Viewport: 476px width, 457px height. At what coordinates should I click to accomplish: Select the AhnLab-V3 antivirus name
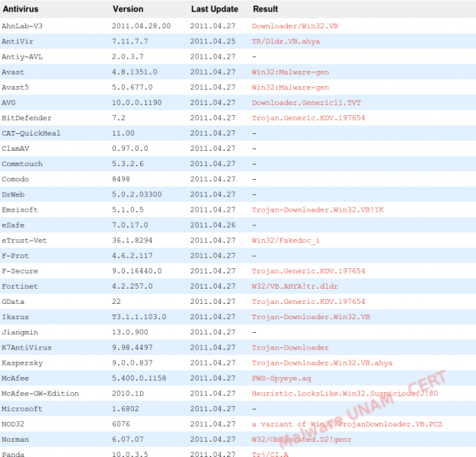[x=22, y=26]
